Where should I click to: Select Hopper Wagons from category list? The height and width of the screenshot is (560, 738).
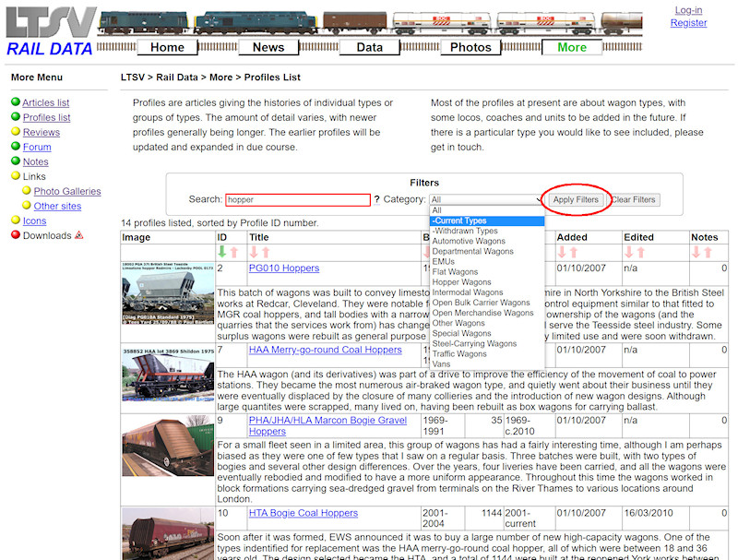click(461, 282)
